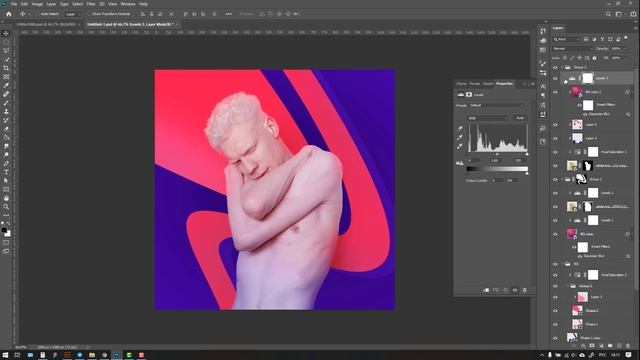Add a layer style with fx icon

coord(583,346)
